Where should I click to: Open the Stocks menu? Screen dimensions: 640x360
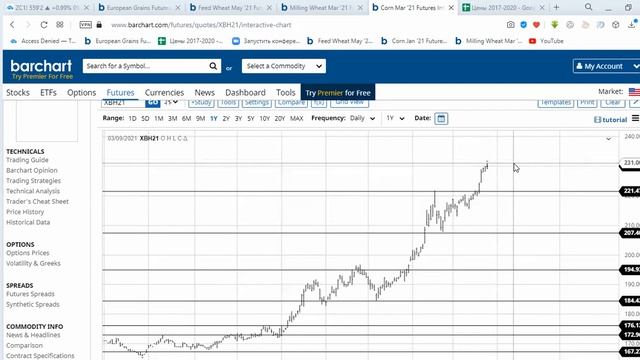point(18,93)
